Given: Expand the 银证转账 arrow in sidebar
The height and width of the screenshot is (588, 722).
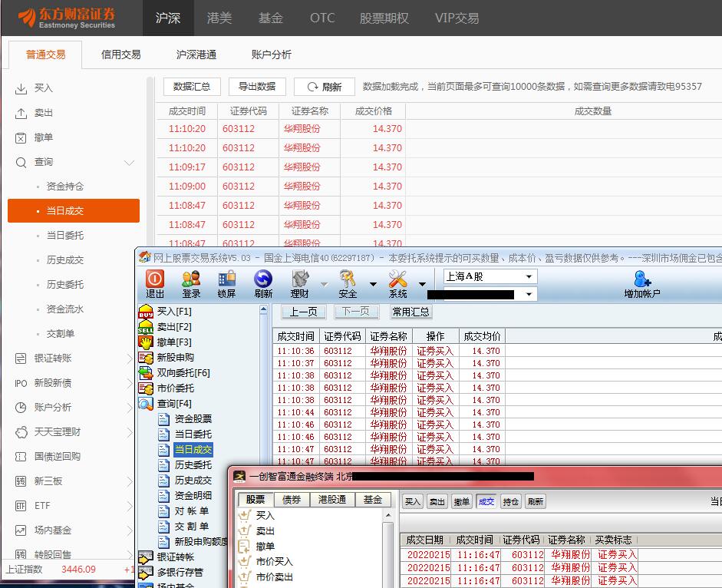Looking at the screenshot, I should coord(130,358).
